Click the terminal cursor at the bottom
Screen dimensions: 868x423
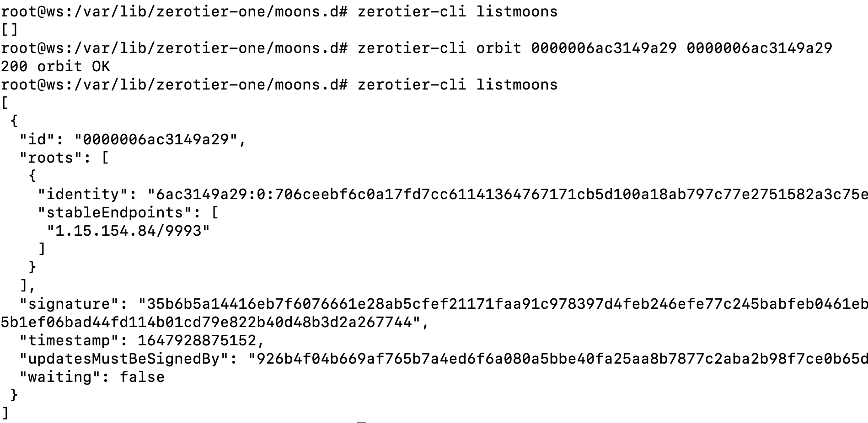[x=362, y=422]
